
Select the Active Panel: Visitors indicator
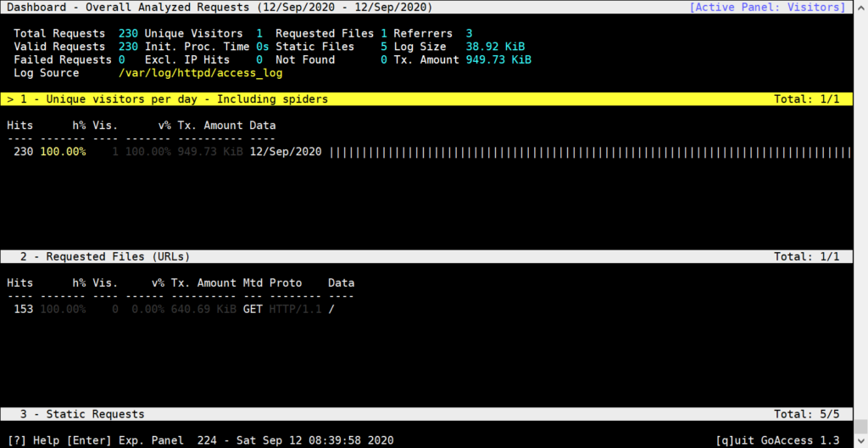pyautogui.click(x=767, y=8)
